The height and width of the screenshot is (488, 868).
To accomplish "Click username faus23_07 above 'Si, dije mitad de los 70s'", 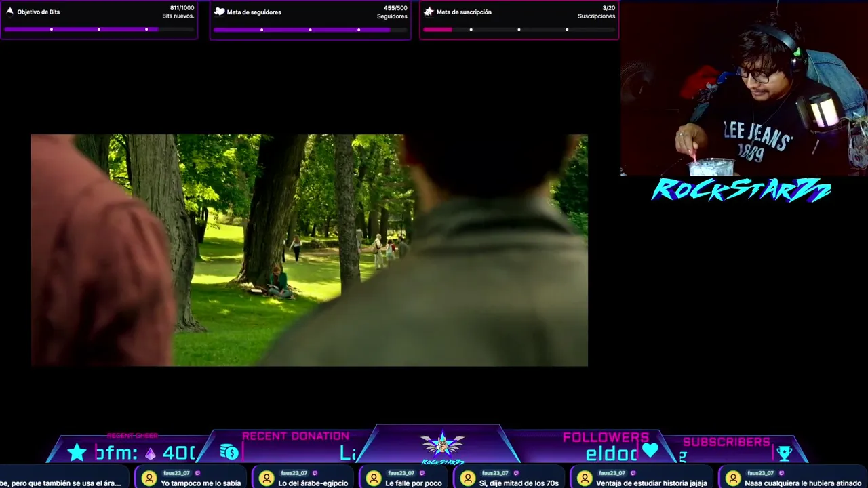I will pyautogui.click(x=495, y=473).
